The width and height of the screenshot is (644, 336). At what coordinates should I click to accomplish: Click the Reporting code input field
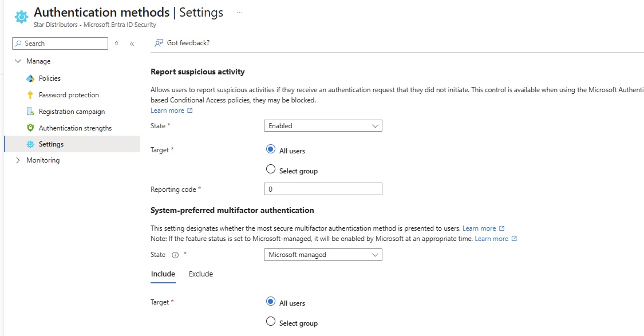(x=323, y=189)
